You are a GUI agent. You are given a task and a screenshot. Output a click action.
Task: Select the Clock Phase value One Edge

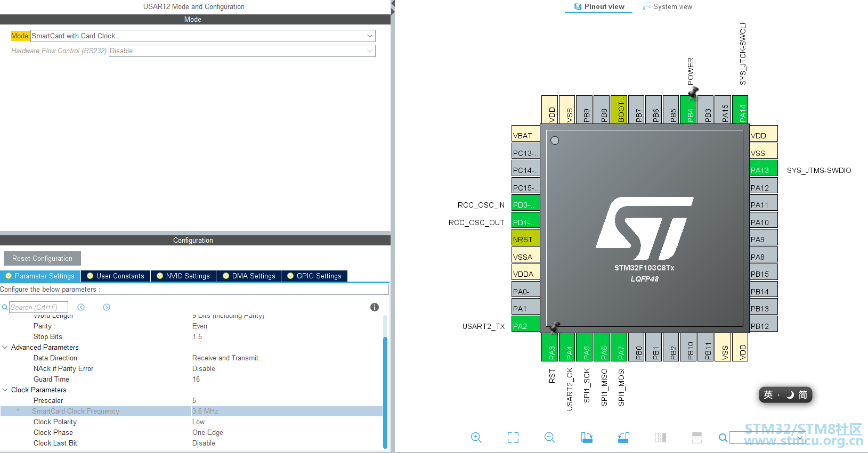point(208,432)
